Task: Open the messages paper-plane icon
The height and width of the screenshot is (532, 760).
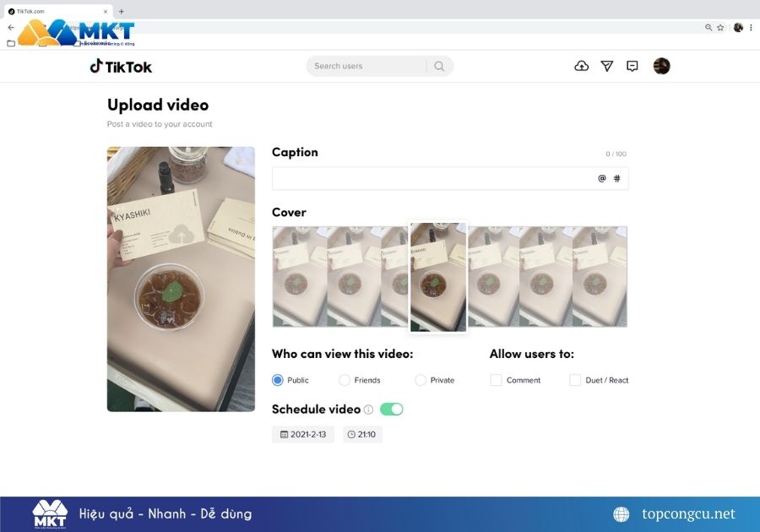Action: (607, 66)
